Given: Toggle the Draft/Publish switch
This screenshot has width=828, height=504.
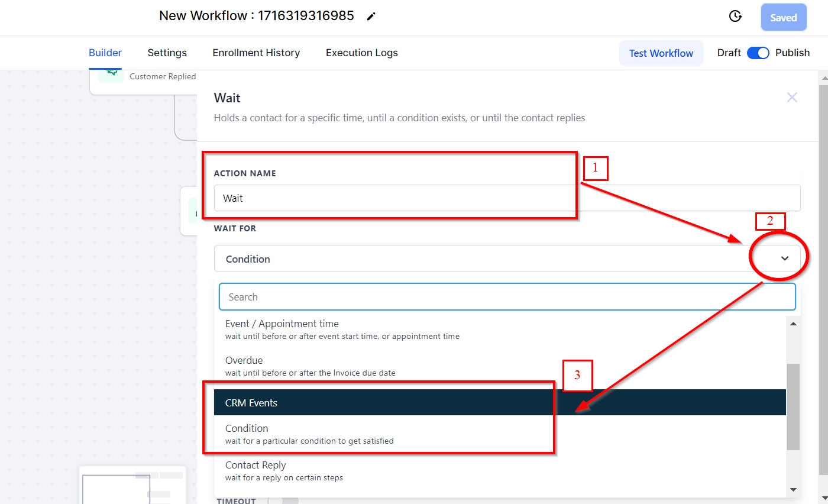Looking at the screenshot, I should coord(758,53).
